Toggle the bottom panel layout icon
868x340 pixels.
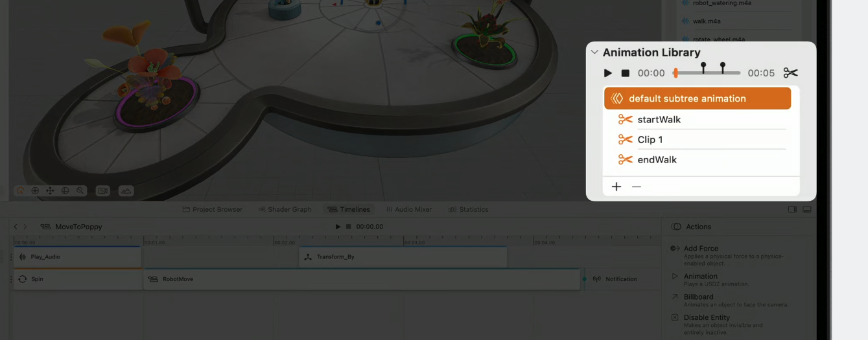click(x=807, y=209)
